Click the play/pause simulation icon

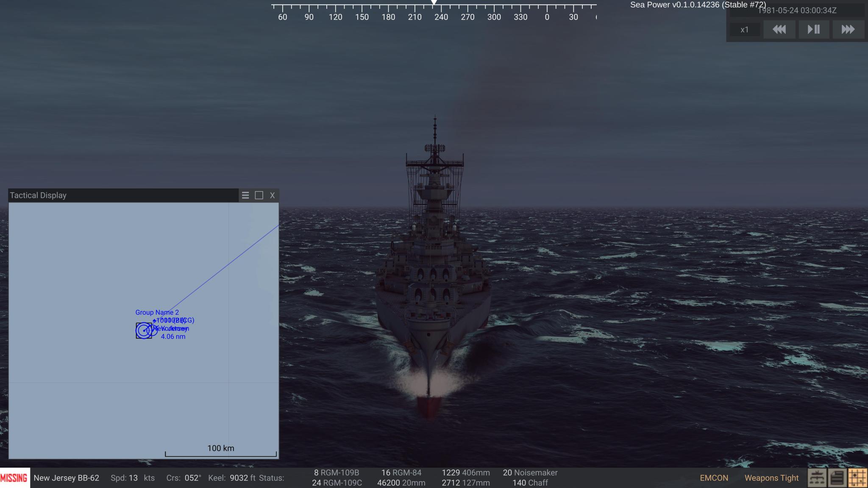point(813,29)
